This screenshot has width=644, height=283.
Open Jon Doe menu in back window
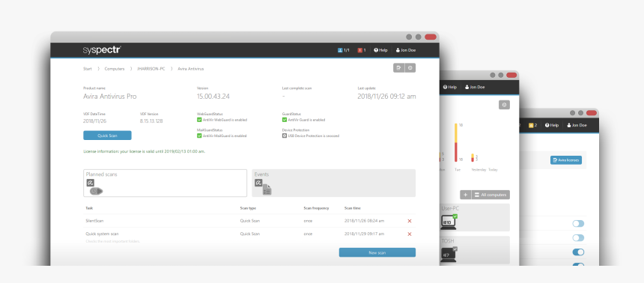click(x=577, y=125)
